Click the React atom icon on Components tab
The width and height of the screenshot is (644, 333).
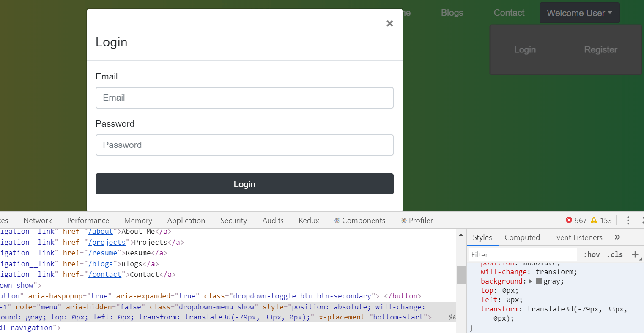click(337, 220)
